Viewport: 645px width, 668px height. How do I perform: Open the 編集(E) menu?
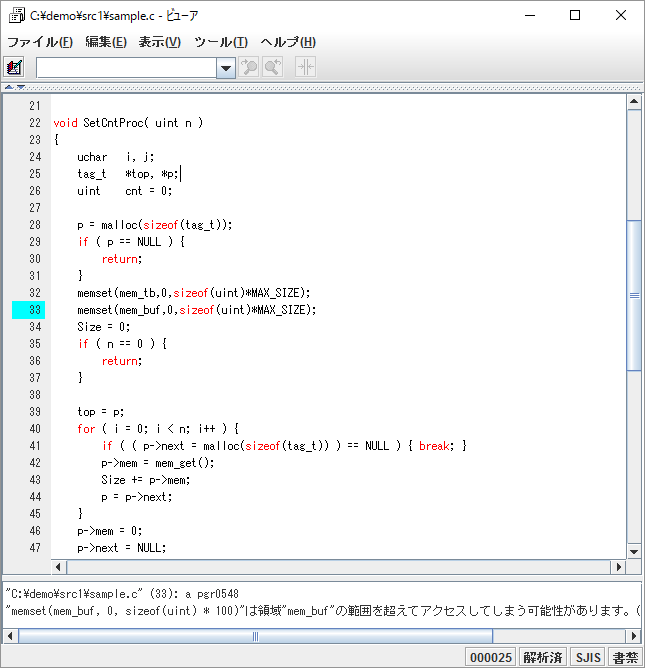(x=106, y=42)
